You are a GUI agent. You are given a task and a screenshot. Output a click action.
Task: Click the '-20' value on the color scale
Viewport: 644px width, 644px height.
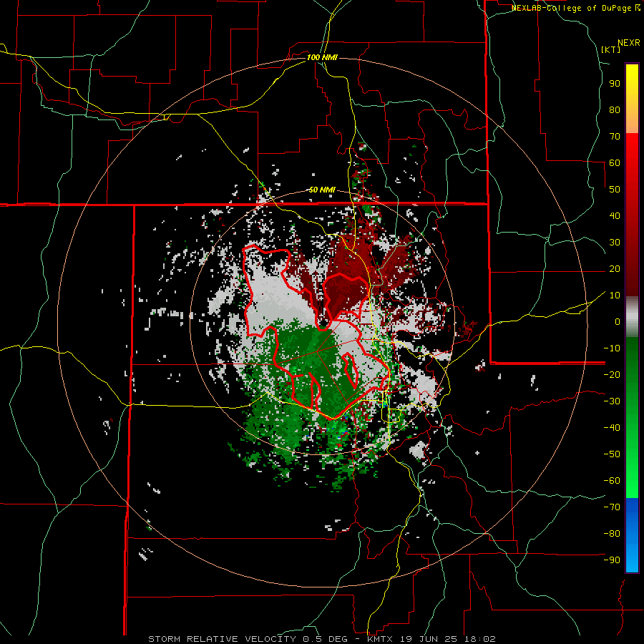[x=612, y=374]
